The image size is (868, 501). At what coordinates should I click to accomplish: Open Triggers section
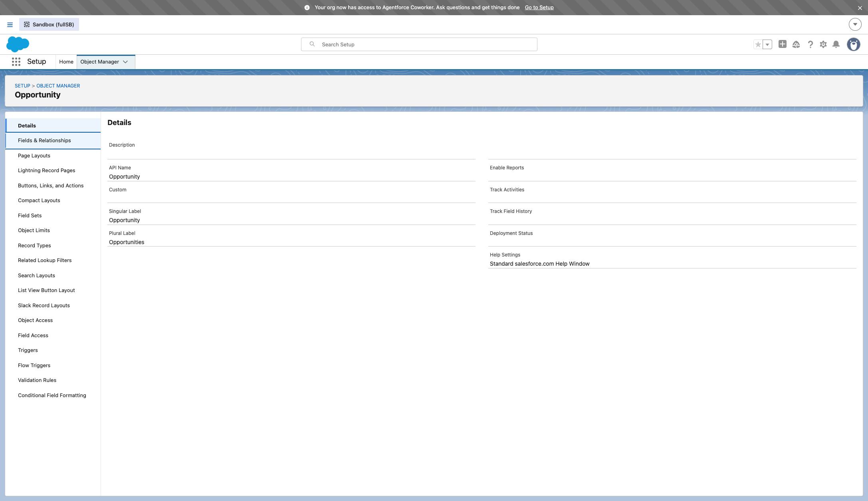click(x=53, y=350)
